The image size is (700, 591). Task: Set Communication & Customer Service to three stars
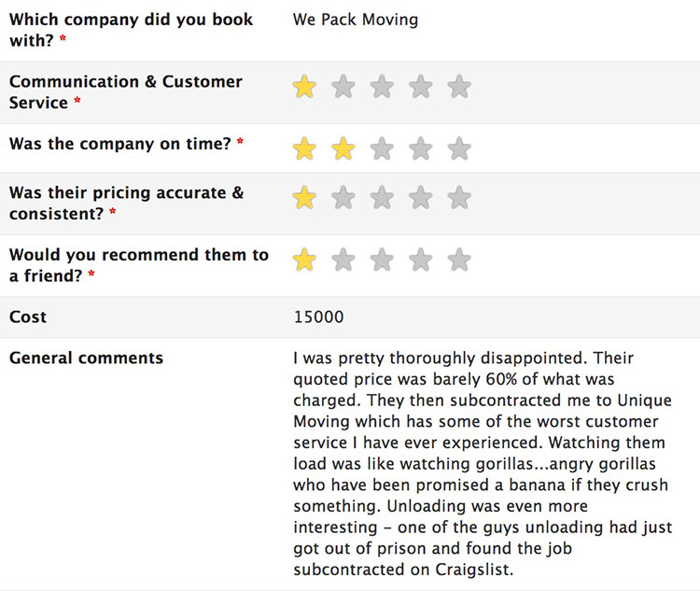click(x=382, y=87)
